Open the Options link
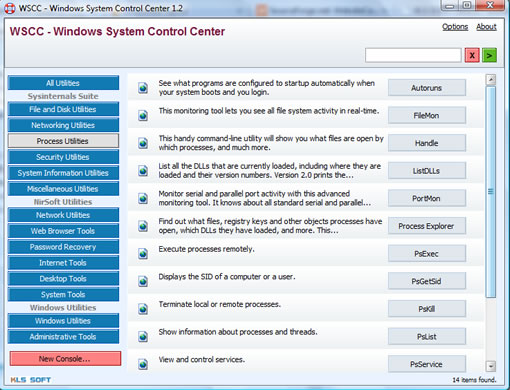 pos(455,27)
